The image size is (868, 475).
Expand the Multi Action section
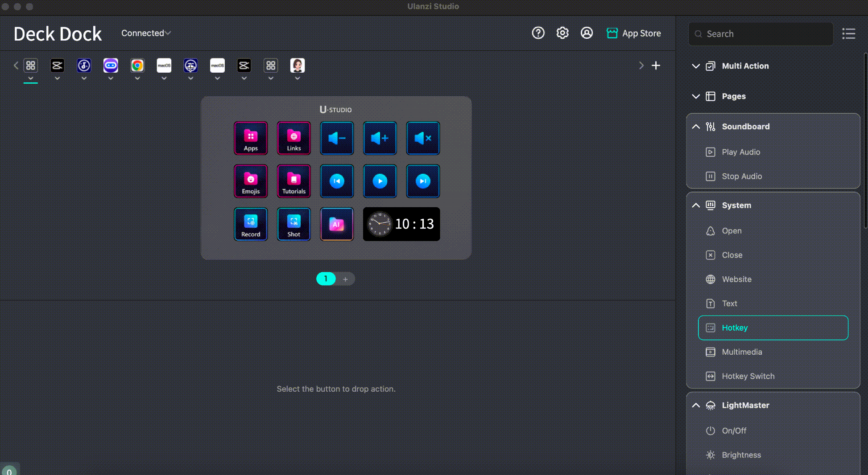[696, 66]
